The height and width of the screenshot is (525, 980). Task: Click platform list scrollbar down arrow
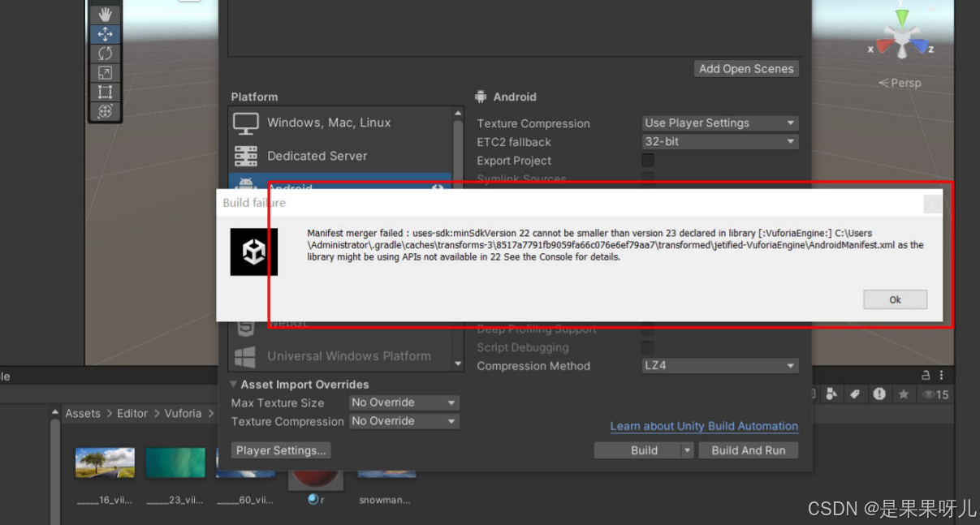[x=458, y=364]
